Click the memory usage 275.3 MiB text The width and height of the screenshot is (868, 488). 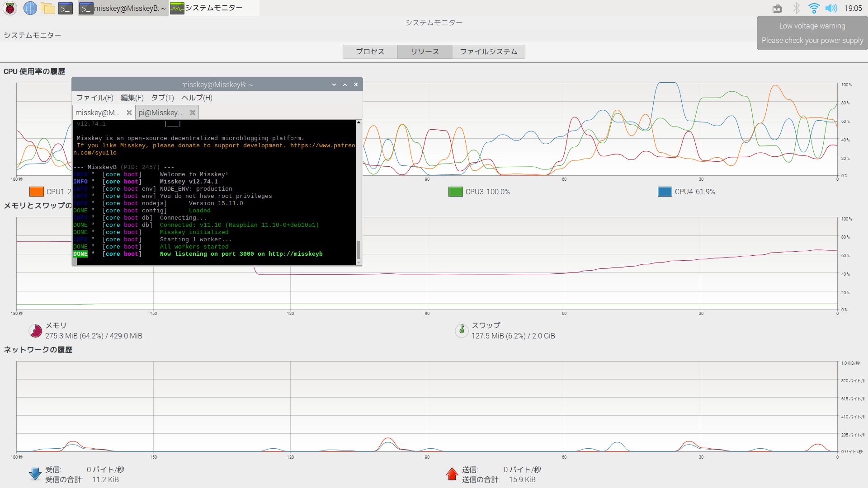click(x=94, y=336)
